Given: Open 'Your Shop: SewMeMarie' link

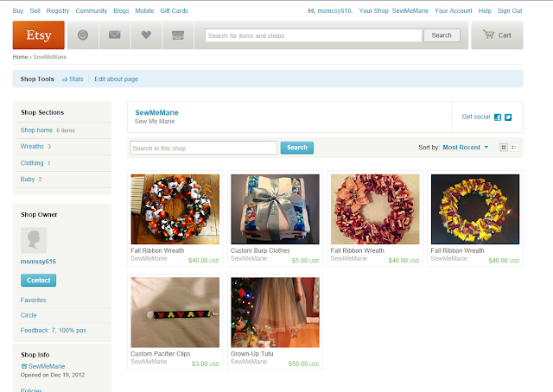Looking at the screenshot, I should click(x=394, y=10).
